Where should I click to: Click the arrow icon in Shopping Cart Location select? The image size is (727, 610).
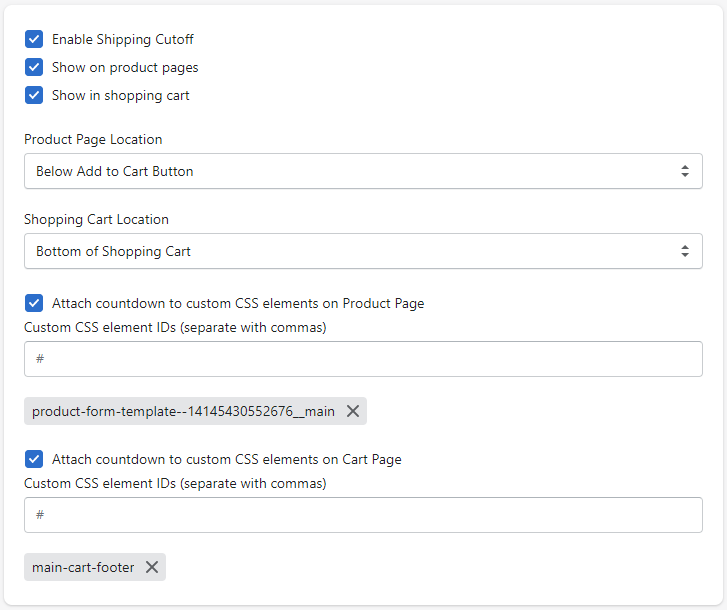(x=685, y=251)
